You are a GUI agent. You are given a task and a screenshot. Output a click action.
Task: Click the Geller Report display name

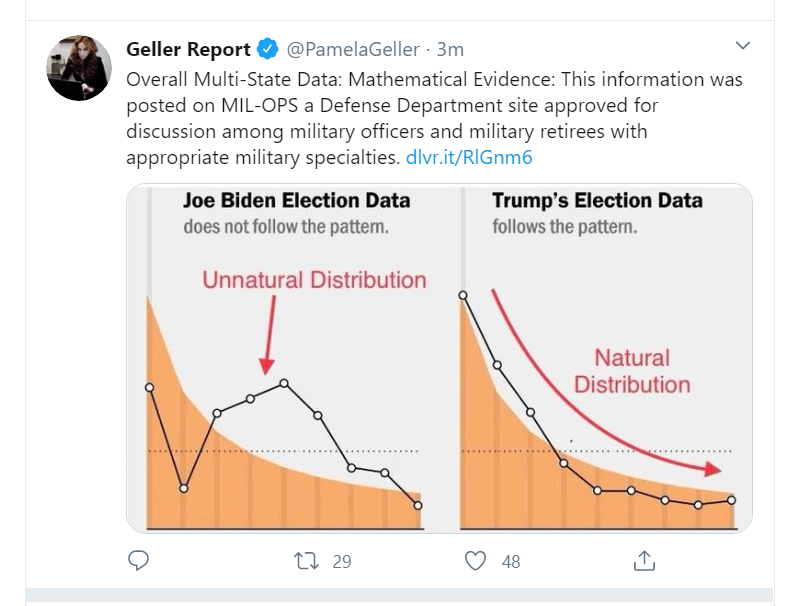188,49
